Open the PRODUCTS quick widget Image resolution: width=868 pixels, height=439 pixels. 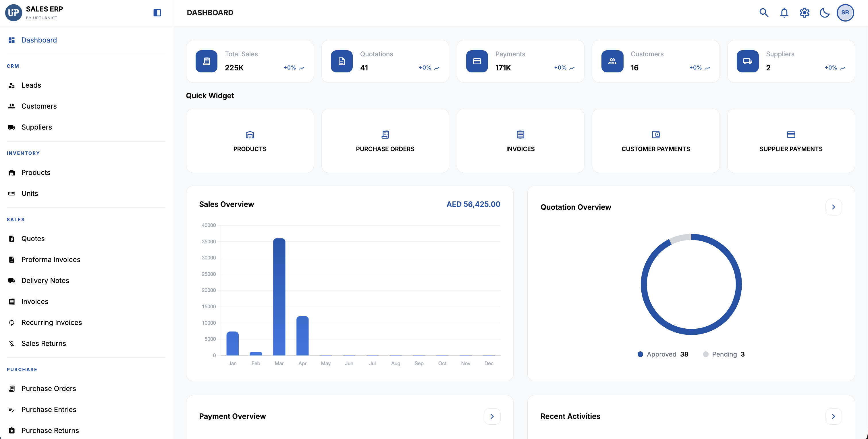point(250,141)
